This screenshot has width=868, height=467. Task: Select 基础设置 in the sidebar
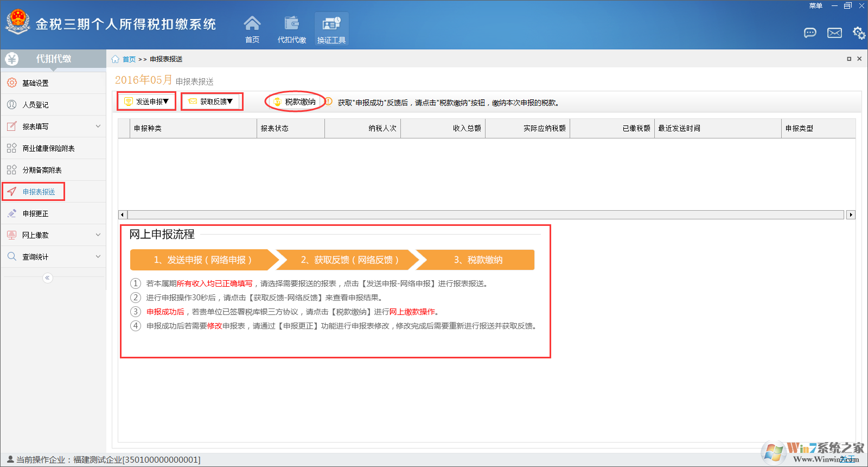[36, 83]
